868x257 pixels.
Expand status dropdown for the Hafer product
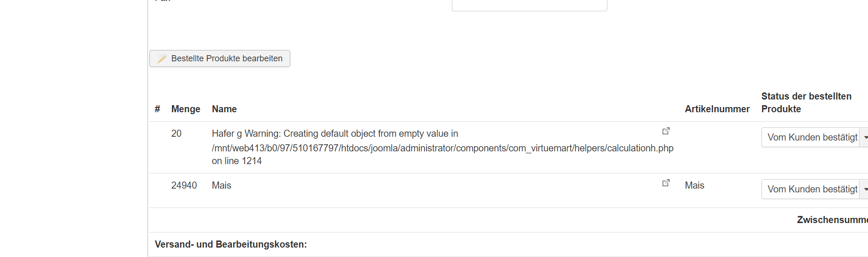[864, 137]
